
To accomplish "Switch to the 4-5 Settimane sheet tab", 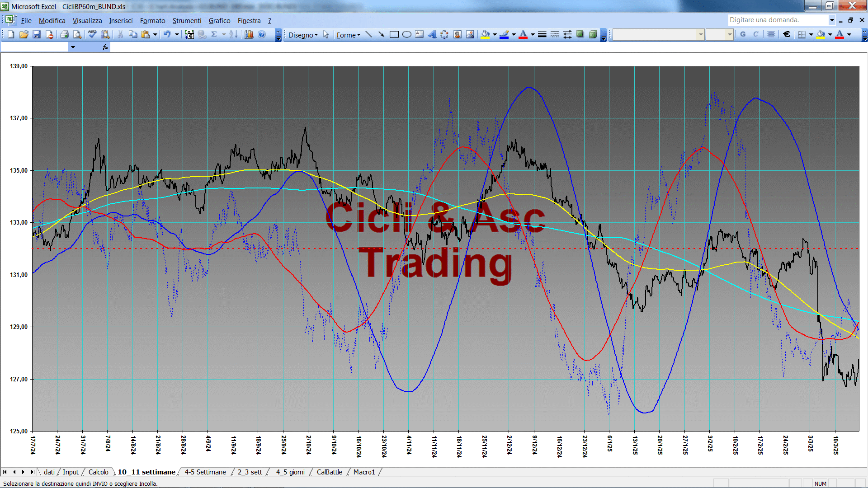I will (x=205, y=472).
